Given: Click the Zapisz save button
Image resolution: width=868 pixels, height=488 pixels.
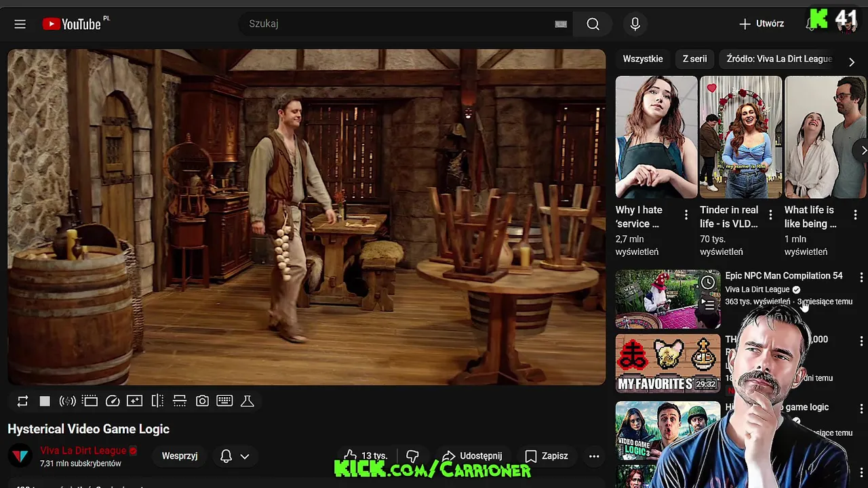Looking at the screenshot, I should pyautogui.click(x=547, y=456).
